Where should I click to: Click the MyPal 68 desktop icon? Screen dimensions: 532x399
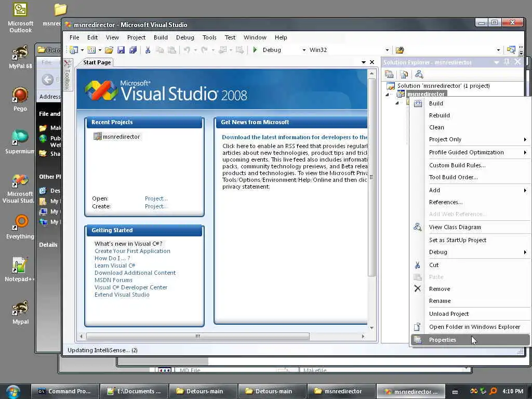click(20, 57)
